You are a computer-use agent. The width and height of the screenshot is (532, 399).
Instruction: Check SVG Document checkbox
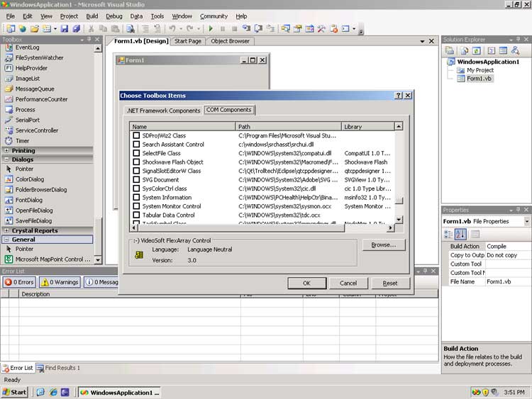(x=136, y=179)
